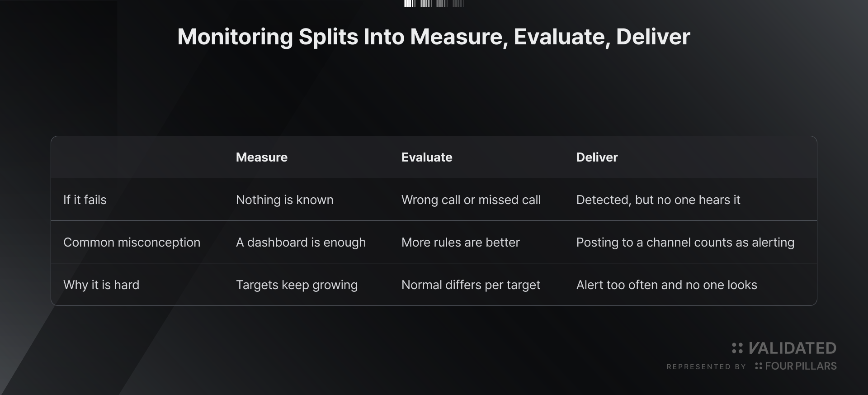Click the barcode graphic at top center

[434, 3]
